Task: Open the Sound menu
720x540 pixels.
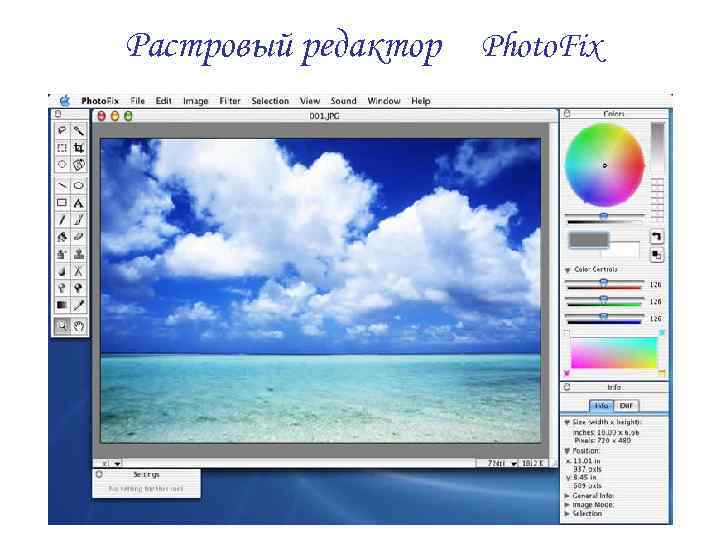Action: (343, 101)
